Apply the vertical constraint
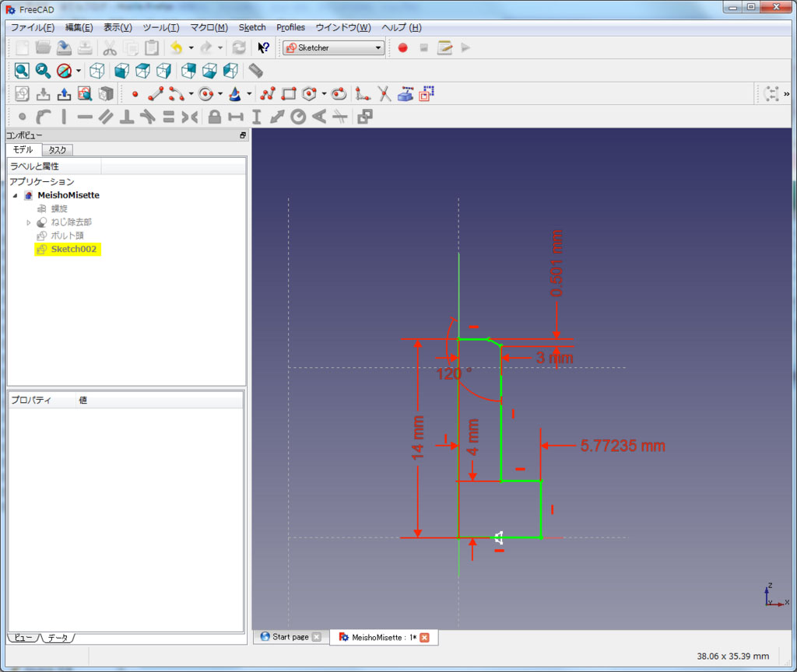The image size is (797, 672). (x=64, y=117)
